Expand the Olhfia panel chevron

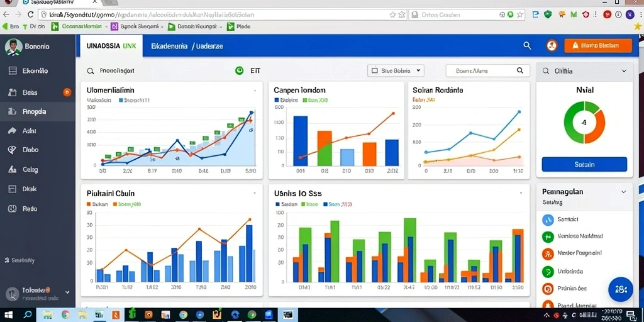(x=624, y=71)
